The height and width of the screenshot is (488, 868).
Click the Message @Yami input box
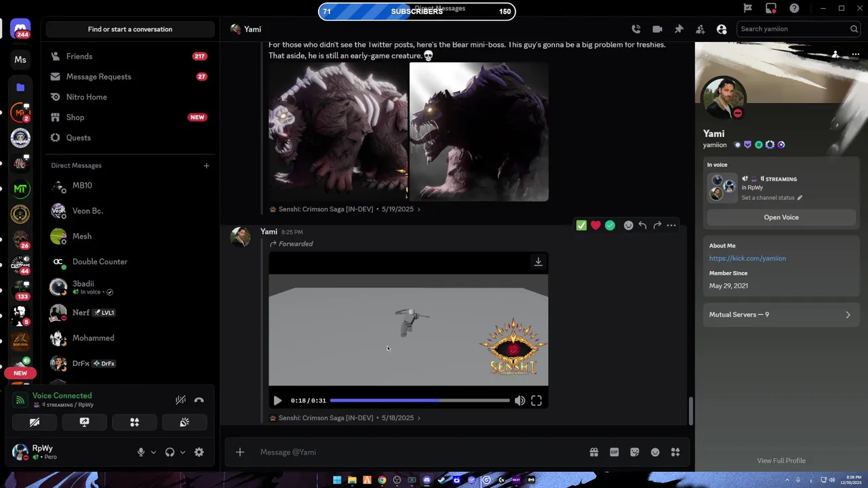pyautogui.click(x=420, y=452)
